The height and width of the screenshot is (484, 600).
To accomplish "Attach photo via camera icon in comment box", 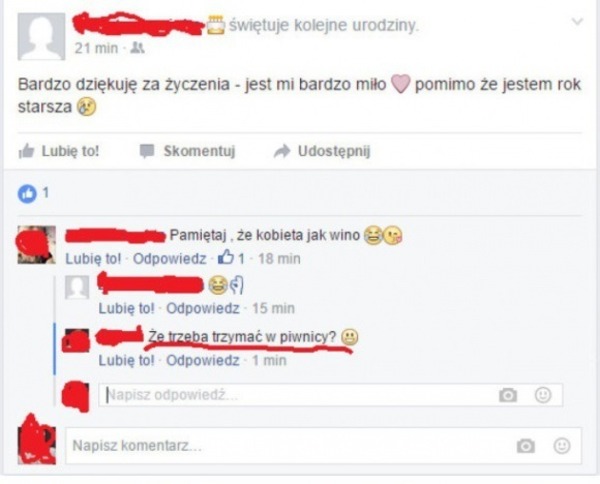I will tap(526, 446).
